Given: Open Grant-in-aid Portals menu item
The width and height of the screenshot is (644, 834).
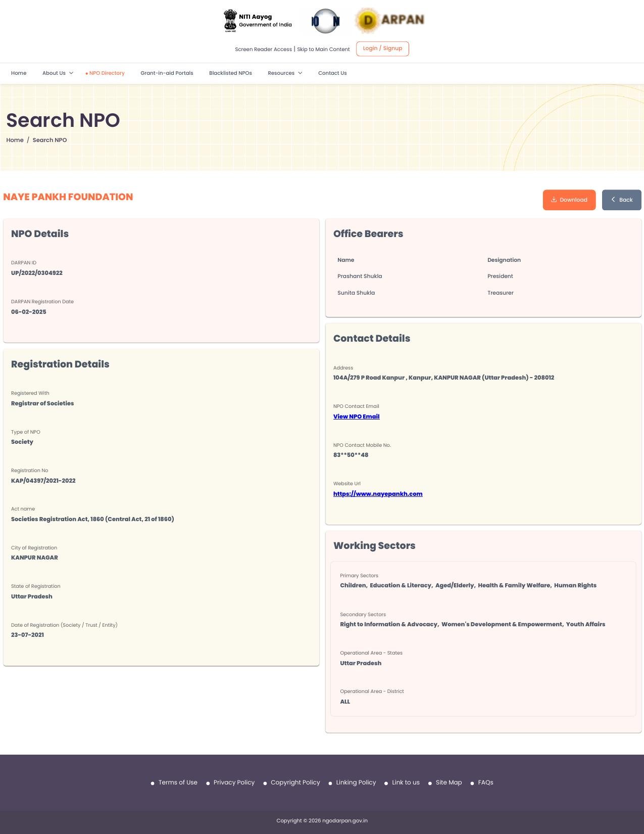Looking at the screenshot, I should click(x=167, y=73).
